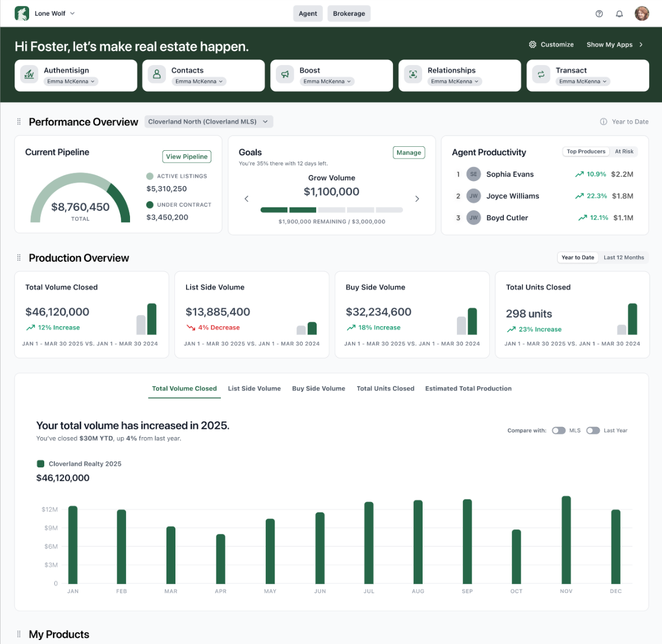
Task: Select the Boost megaphone icon
Action: point(285,75)
